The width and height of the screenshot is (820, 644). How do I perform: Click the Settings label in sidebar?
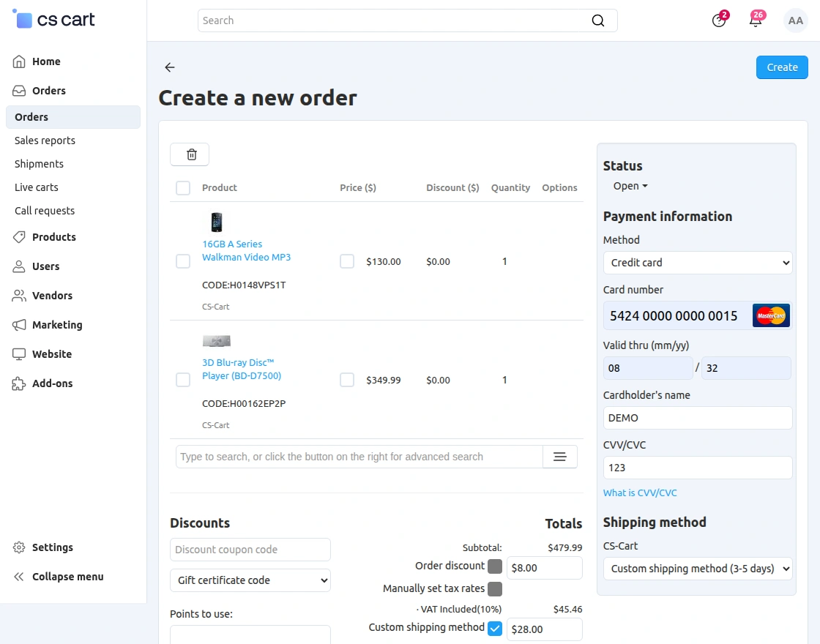pyautogui.click(x=53, y=547)
